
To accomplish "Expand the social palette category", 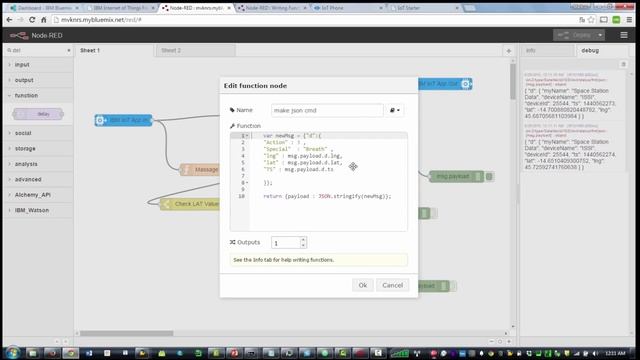I will point(38,133).
